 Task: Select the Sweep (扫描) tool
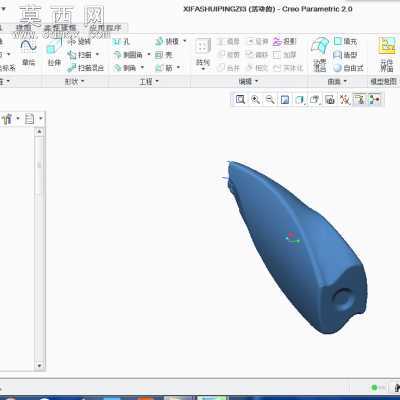79,55
